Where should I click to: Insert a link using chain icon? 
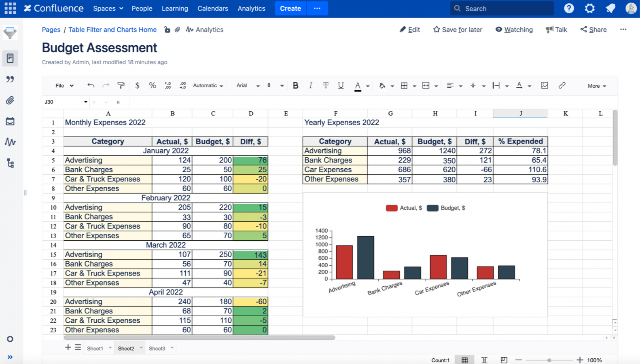click(562, 85)
